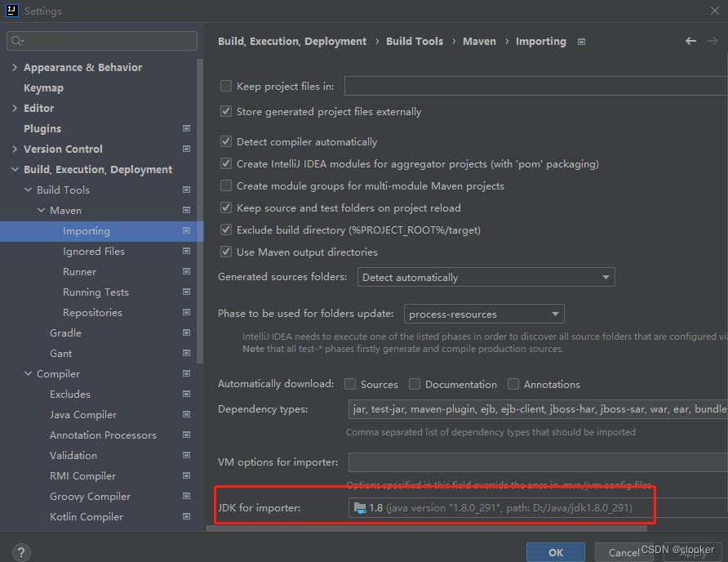Collapse the Compiler node
Image resolution: width=728 pixels, height=562 pixels.
tap(29, 374)
